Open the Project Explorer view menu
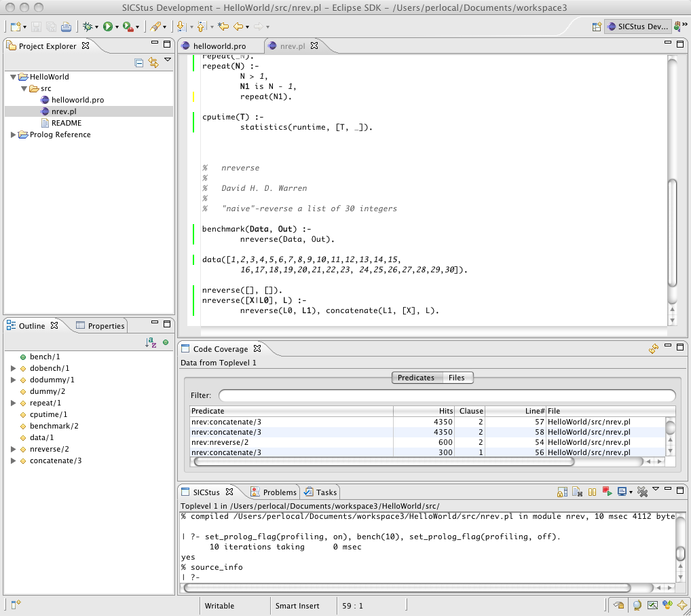691x616 pixels. click(x=168, y=60)
